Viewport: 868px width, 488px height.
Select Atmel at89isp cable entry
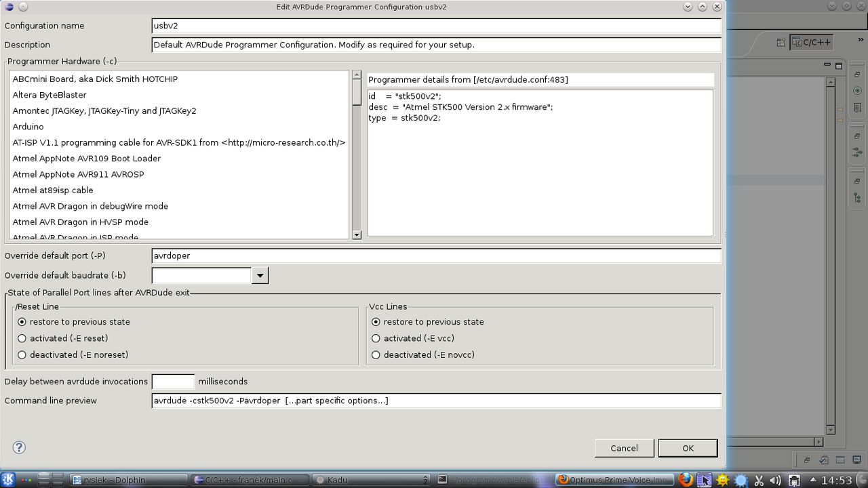[x=180, y=190]
